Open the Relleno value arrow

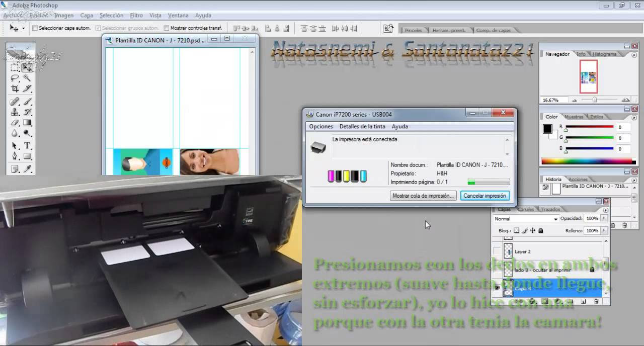click(x=604, y=231)
